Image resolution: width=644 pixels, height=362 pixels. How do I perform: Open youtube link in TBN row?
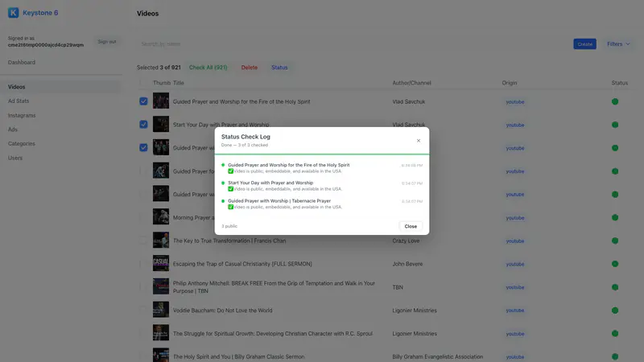coord(515,287)
